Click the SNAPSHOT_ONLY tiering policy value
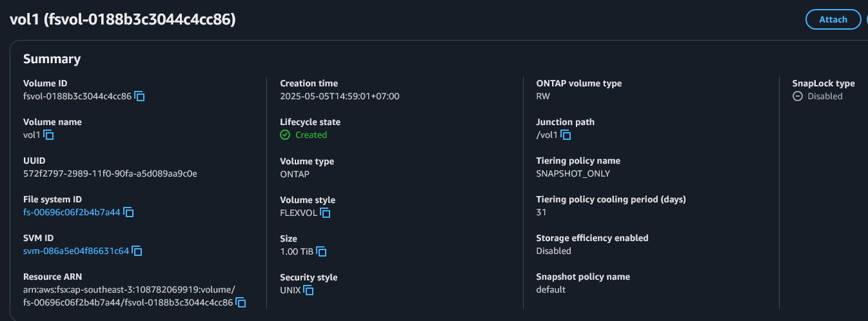The width and height of the screenshot is (868, 321). pyautogui.click(x=573, y=173)
